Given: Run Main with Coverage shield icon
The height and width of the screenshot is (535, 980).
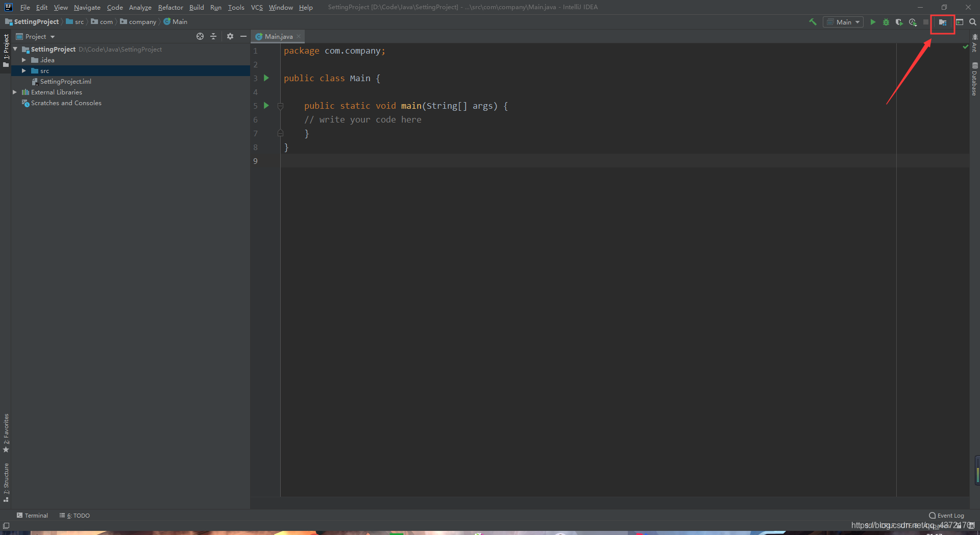Looking at the screenshot, I should click(x=899, y=22).
